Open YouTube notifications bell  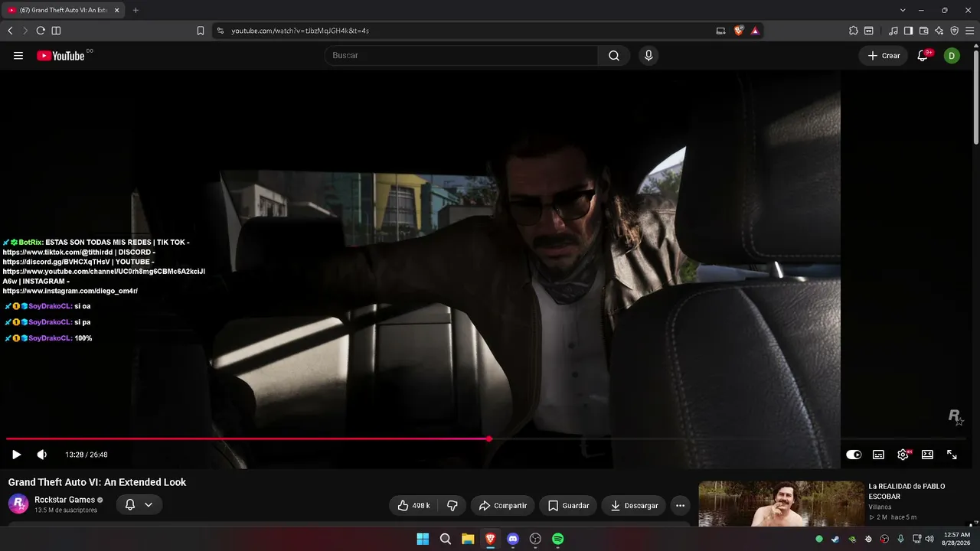click(x=923, y=56)
